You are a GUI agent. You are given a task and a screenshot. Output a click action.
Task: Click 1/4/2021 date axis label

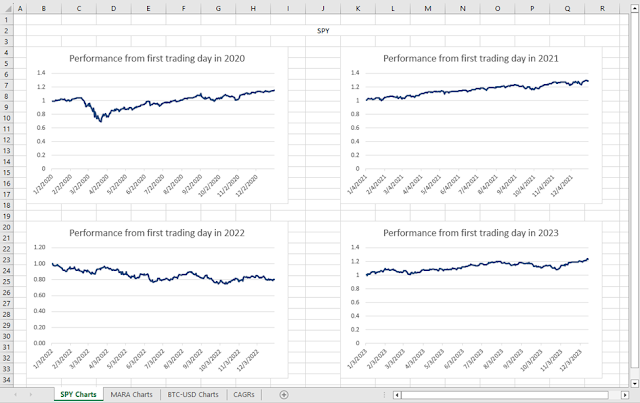point(358,184)
